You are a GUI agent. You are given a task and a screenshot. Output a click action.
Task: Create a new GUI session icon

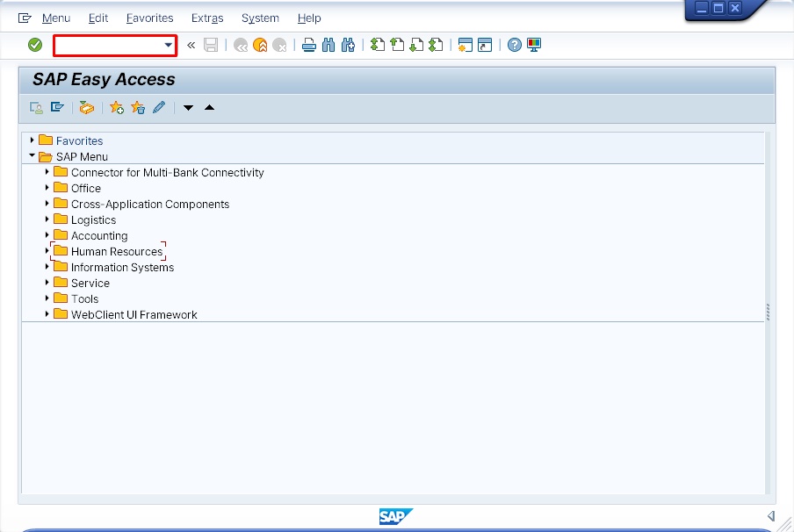(465, 45)
